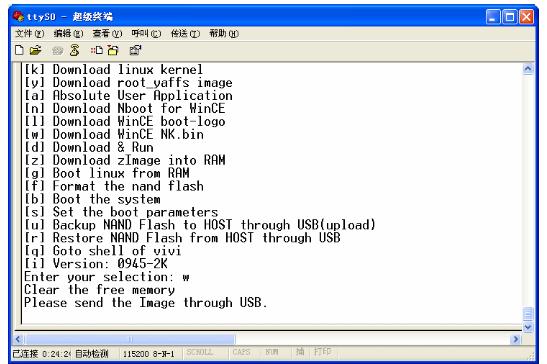The image size is (547, 364).
Task: Click the 打印 indicator in status bar
Action: (x=322, y=351)
